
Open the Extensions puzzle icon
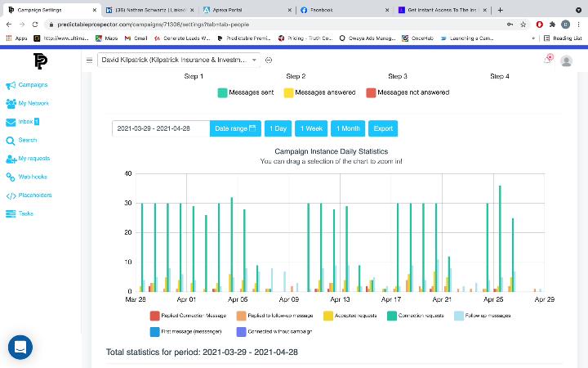click(x=552, y=25)
